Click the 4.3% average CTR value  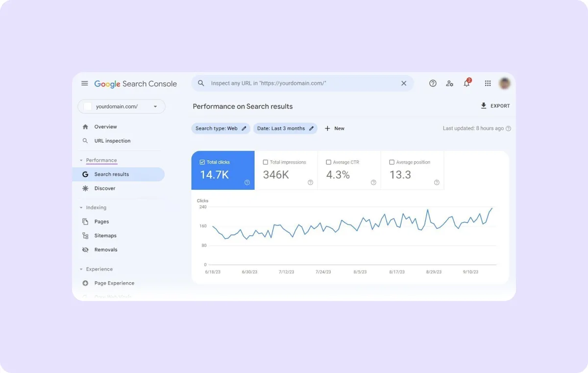pos(338,174)
